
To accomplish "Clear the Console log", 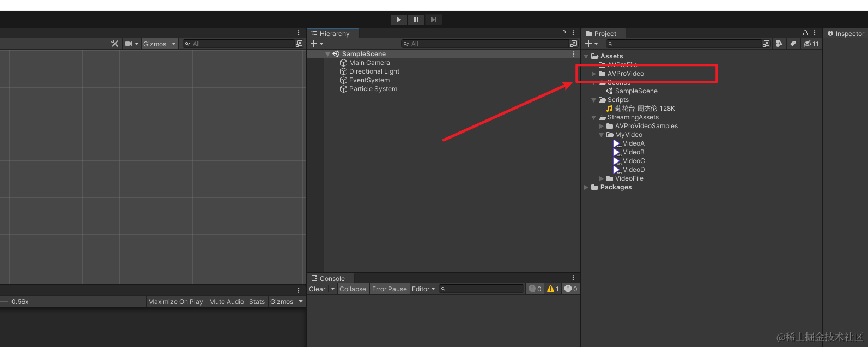I will coord(317,289).
